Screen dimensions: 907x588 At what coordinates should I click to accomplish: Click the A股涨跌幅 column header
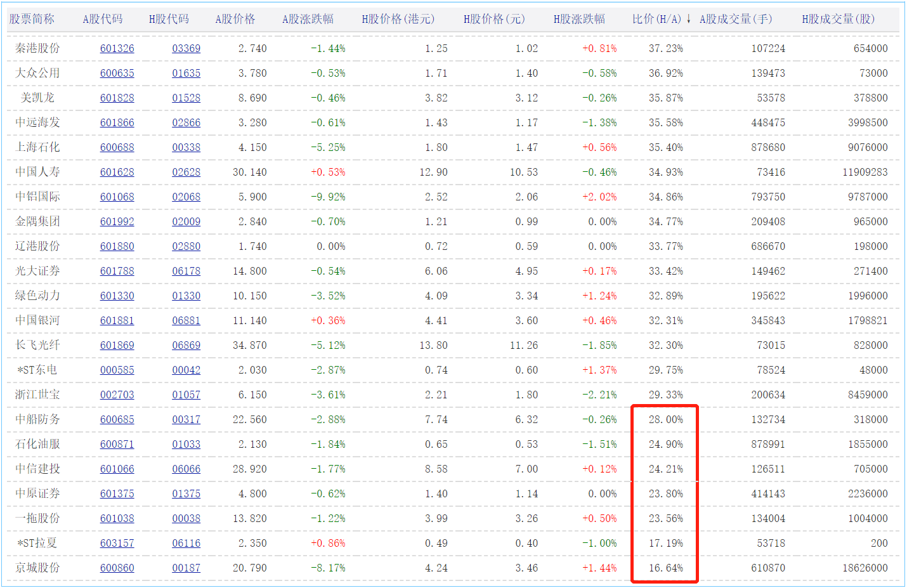coord(308,19)
